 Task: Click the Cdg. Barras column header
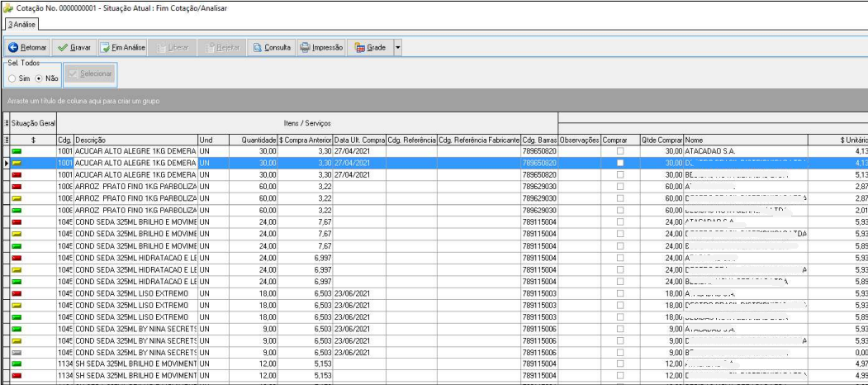click(539, 140)
